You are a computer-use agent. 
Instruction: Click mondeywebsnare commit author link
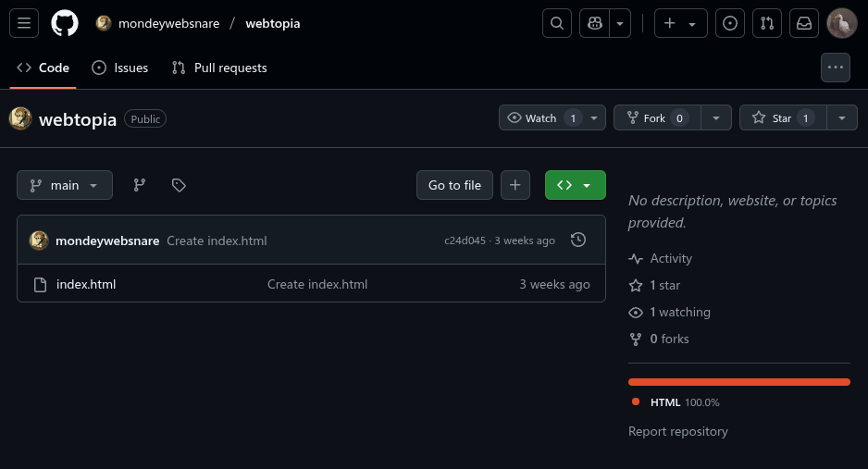107,241
